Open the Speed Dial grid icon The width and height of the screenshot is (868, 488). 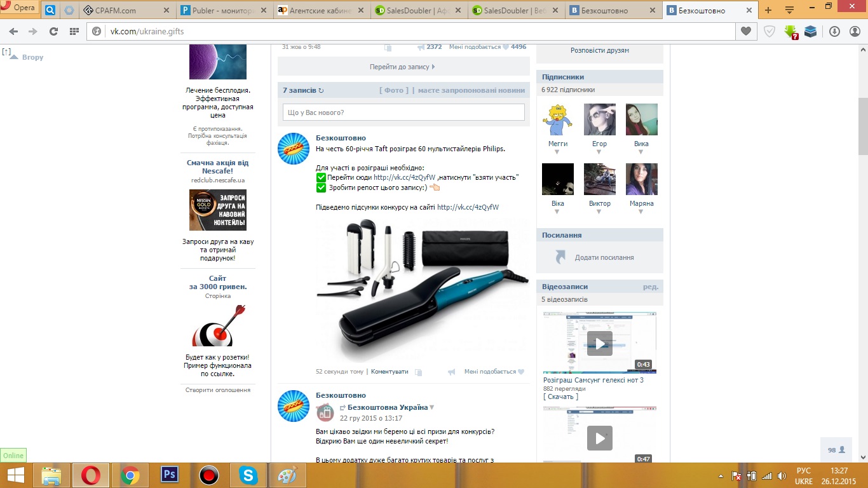pos(74,31)
